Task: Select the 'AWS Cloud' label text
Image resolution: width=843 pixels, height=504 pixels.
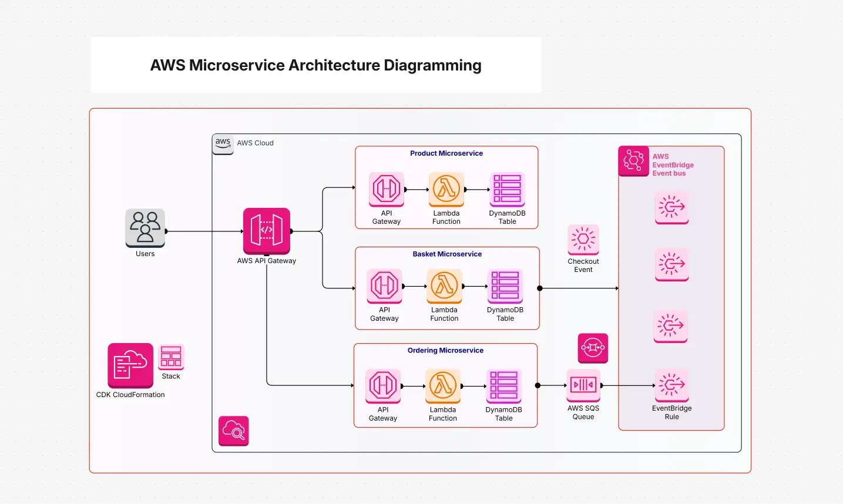Action: click(256, 143)
